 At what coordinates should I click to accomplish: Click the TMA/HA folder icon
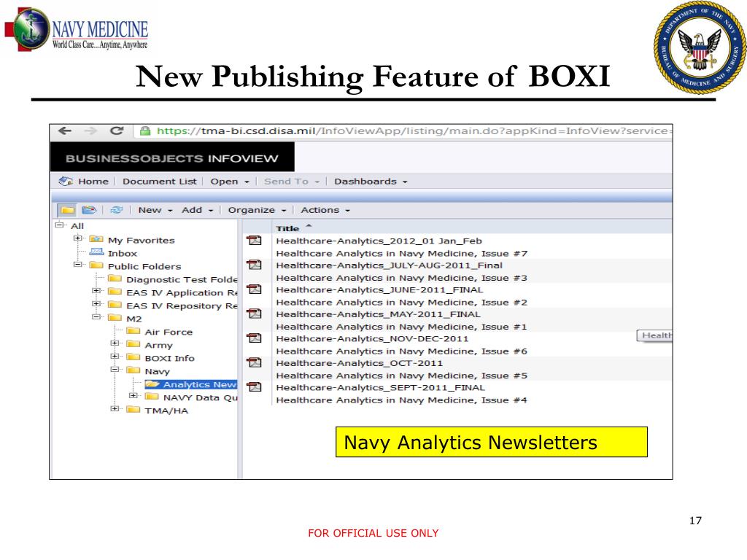(x=133, y=410)
